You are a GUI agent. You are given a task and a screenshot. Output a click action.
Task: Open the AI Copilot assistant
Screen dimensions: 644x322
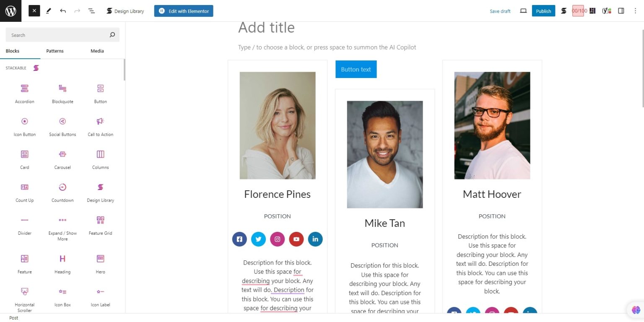(x=635, y=310)
